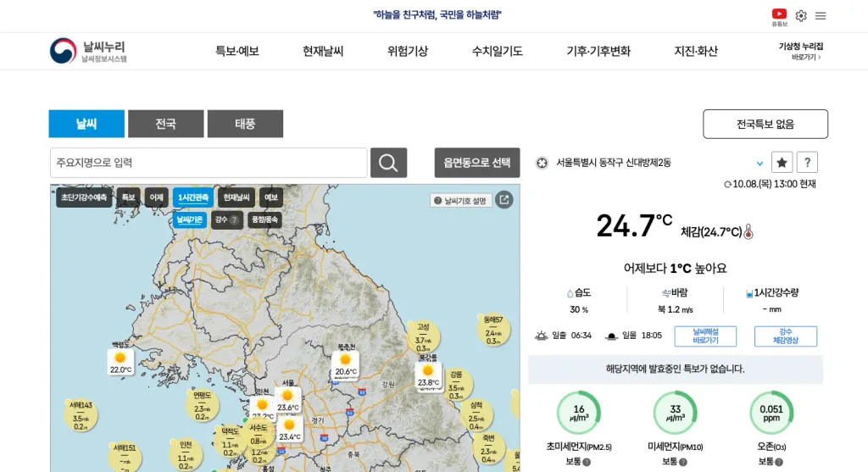Select 날씨/기온 sub-layer
Image resolution: width=868 pixels, height=472 pixels.
coord(190,219)
